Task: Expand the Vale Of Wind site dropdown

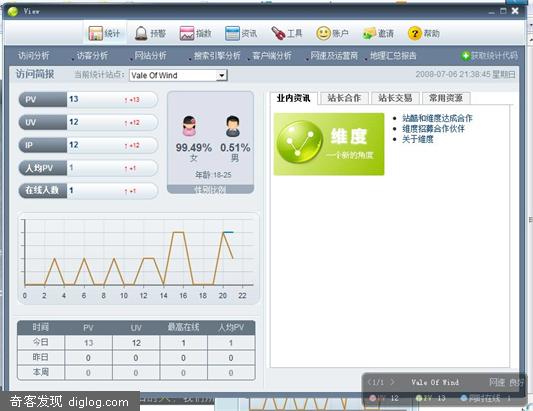Action: coord(221,75)
